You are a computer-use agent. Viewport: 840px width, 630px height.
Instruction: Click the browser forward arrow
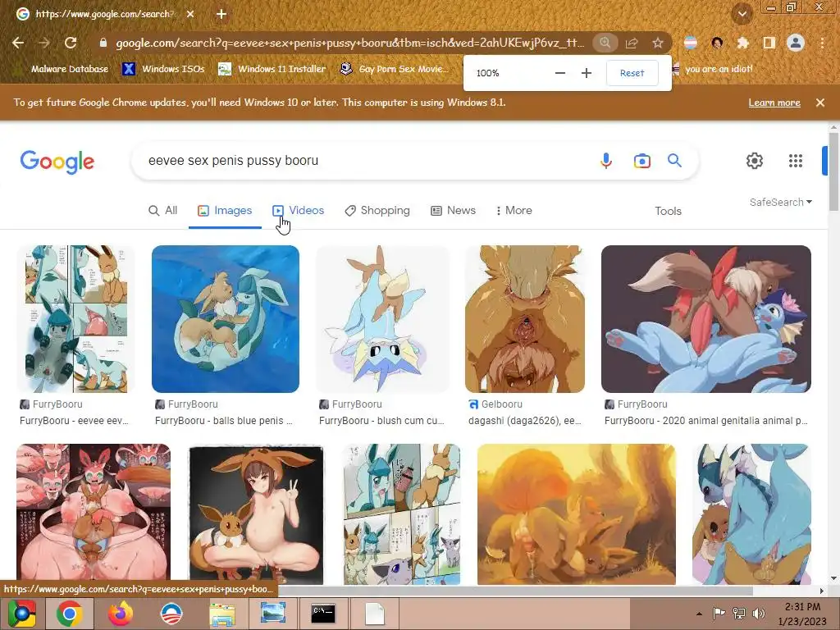click(x=44, y=43)
